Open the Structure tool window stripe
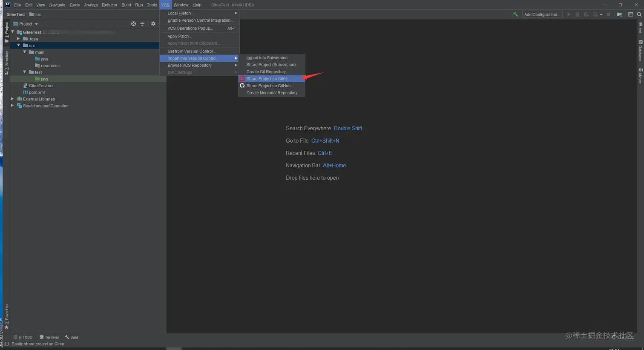This screenshot has width=644, height=350. pos(6,63)
